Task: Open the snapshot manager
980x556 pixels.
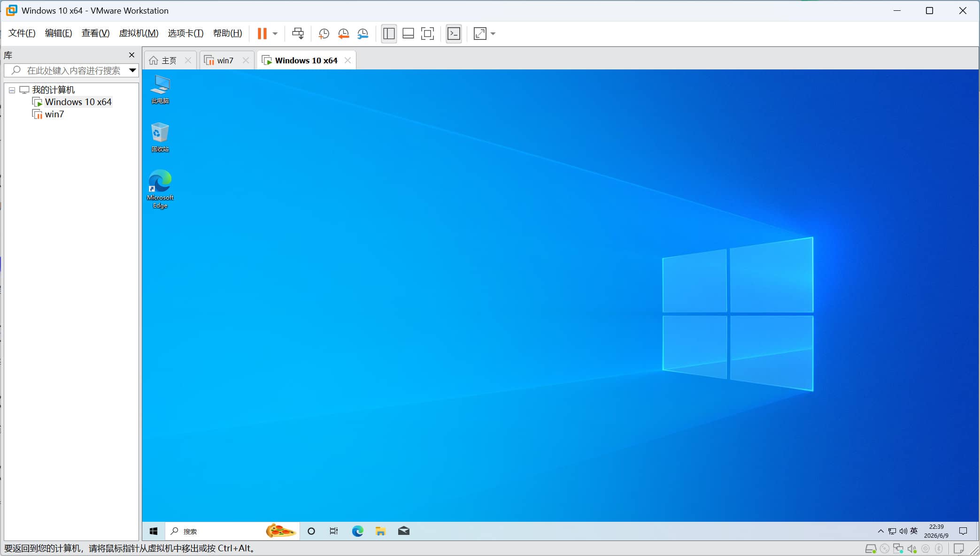Action: [x=363, y=33]
